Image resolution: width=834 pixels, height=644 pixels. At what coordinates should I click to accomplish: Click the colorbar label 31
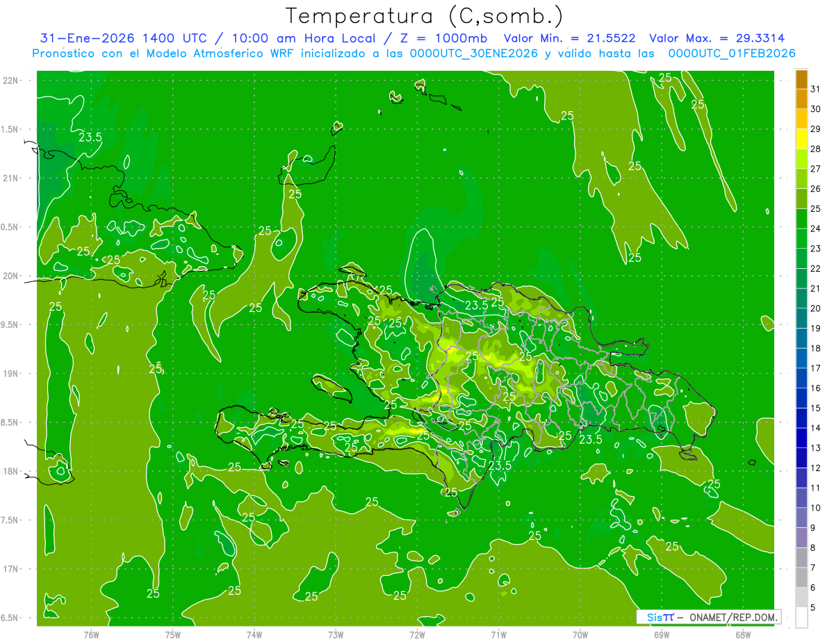pyautogui.click(x=816, y=89)
